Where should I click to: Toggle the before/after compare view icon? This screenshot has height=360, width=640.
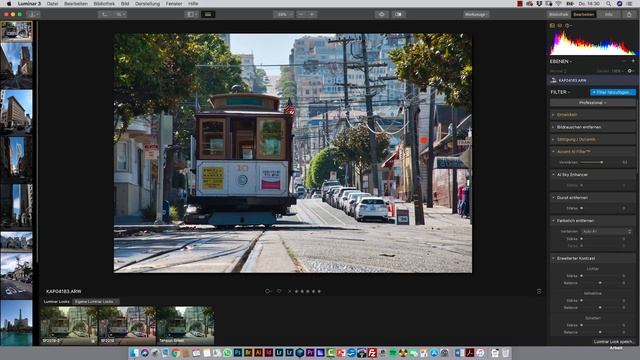398,14
